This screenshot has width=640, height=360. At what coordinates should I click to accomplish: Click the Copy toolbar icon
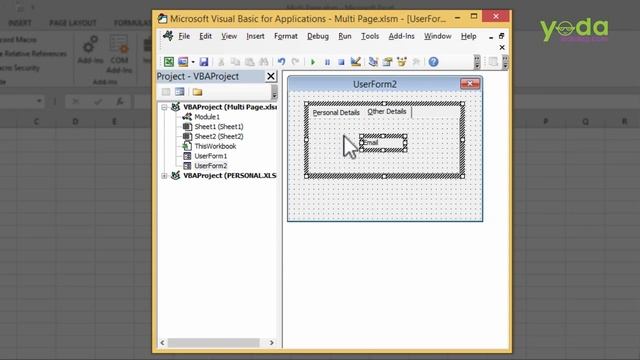tap(235, 62)
